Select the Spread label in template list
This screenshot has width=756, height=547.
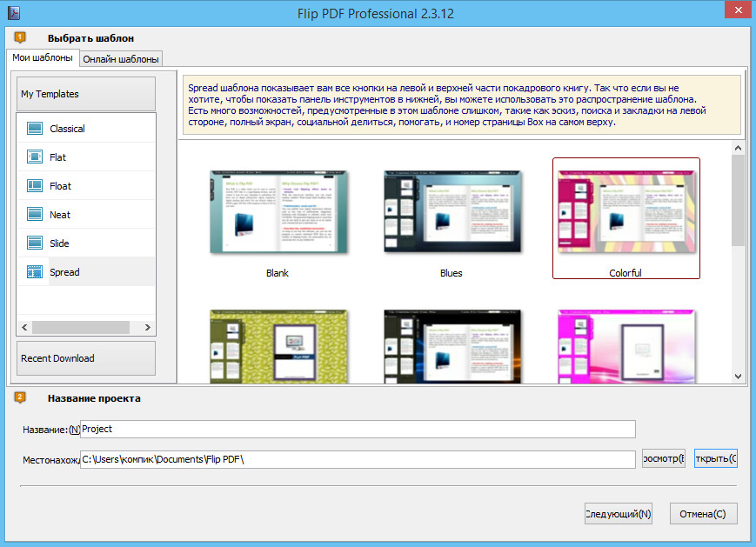64,272
